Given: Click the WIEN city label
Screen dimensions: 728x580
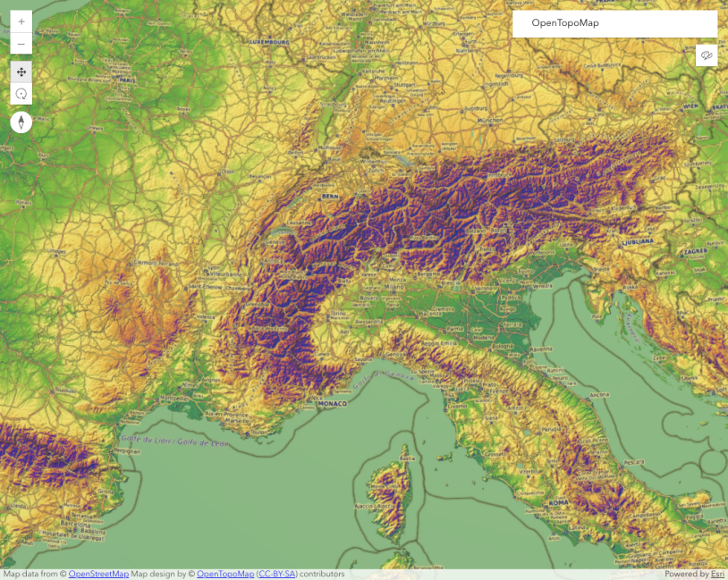Looking at the screenshot, I should (x=690, y=105).
